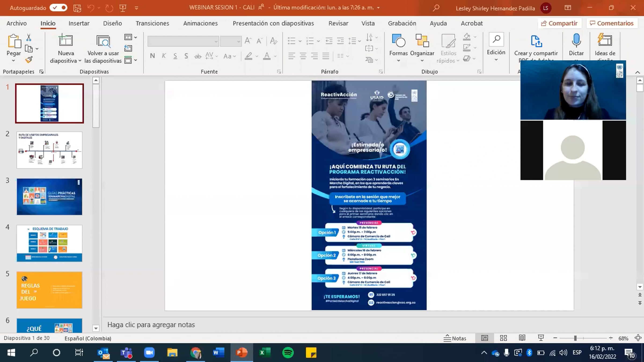Click the text highlight color button
The image size is (644, 362).
pyautogui.click(x=248, y=56)
